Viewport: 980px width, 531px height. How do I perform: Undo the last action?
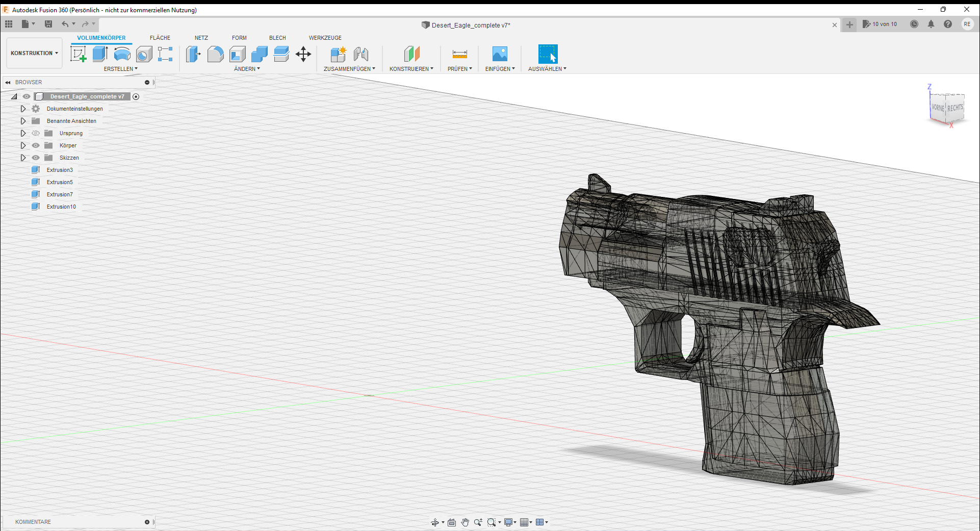tap(65, 23)
